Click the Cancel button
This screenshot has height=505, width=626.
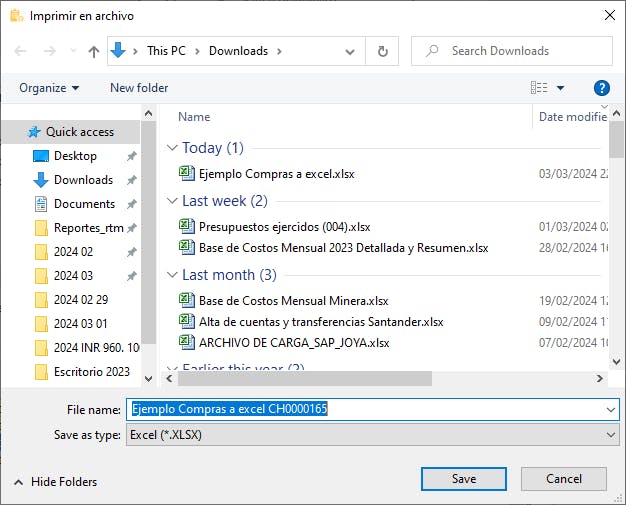(x=564, y=479)
